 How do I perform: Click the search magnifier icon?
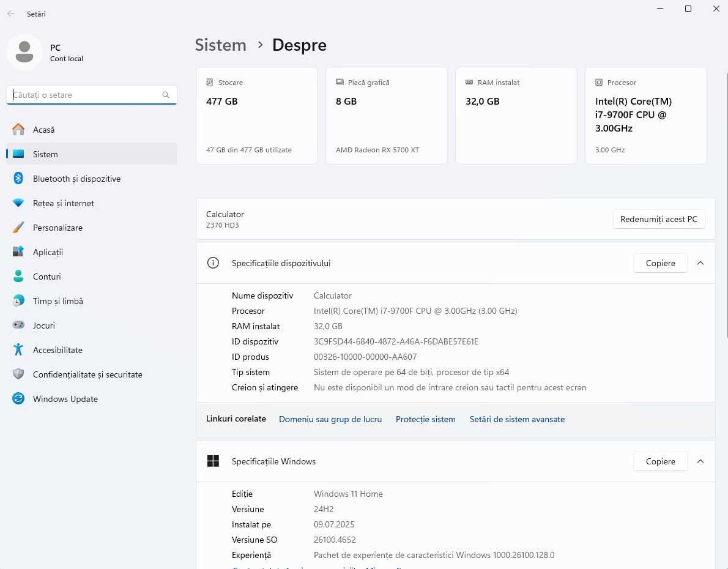click(x=166, y=95)
